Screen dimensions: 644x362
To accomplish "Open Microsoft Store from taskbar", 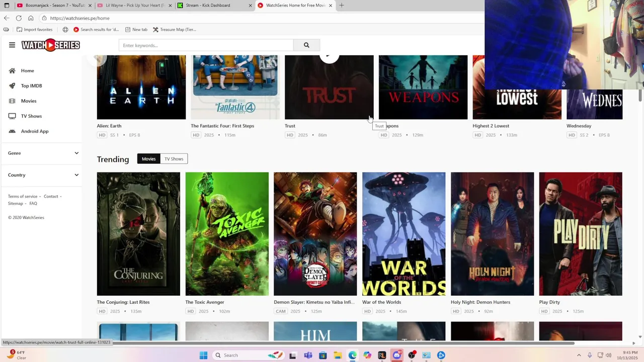I will click(323, 355).
